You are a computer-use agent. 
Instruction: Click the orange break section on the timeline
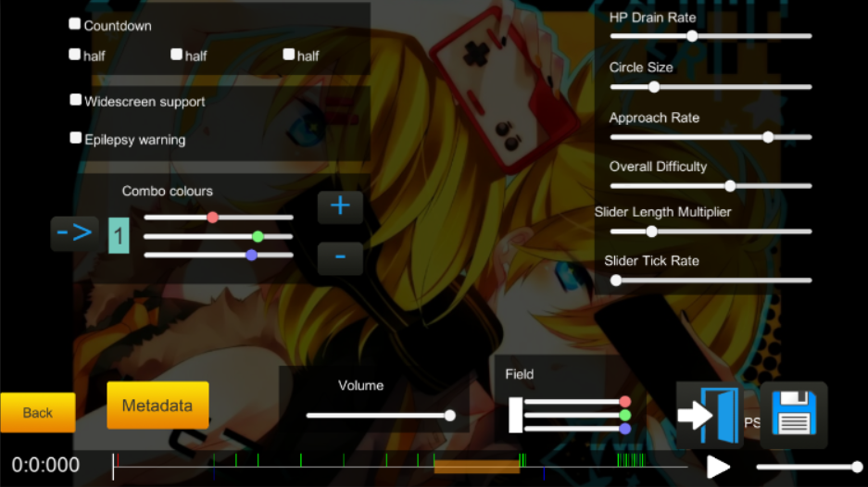coord(477,467)
